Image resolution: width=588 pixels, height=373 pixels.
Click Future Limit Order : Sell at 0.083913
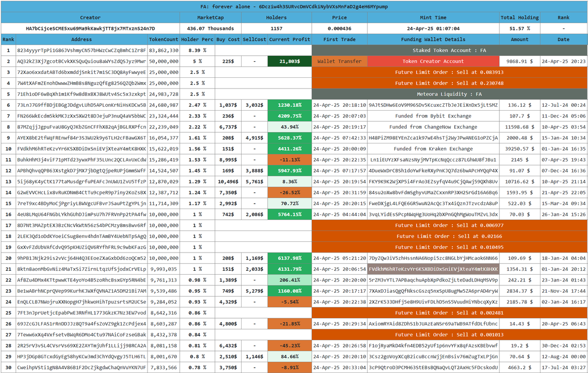pos(448,72)
